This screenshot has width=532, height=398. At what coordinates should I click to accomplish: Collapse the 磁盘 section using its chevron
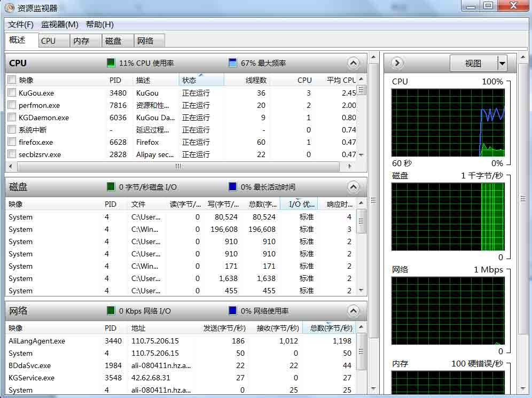pyautogui.click(x=353, y=187)
